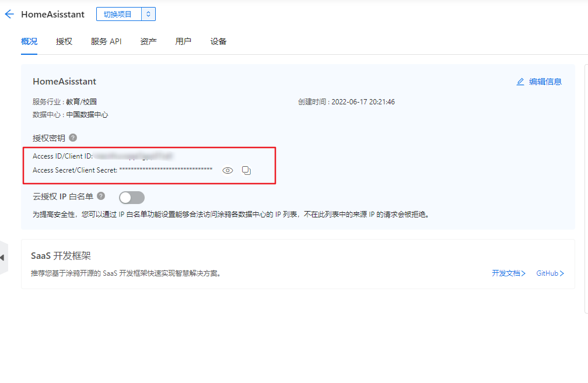Open help icon next to 云授权 IP 白名单

pyautogui.click(x=101, y=196)
